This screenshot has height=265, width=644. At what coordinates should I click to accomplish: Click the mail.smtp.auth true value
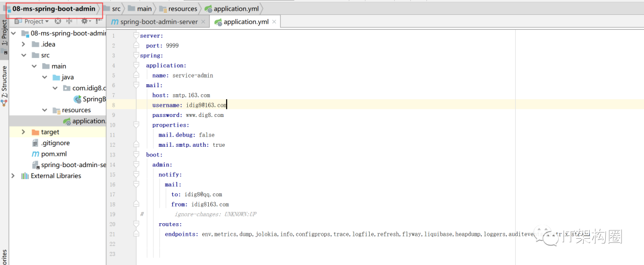(x=218, y=145)
